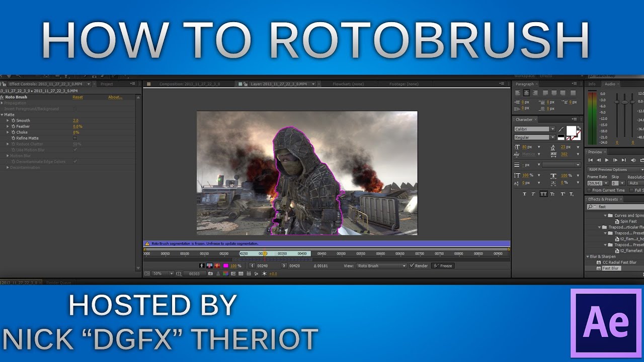
Task: Toggle All Caps text style
Action: pos(543,194)
